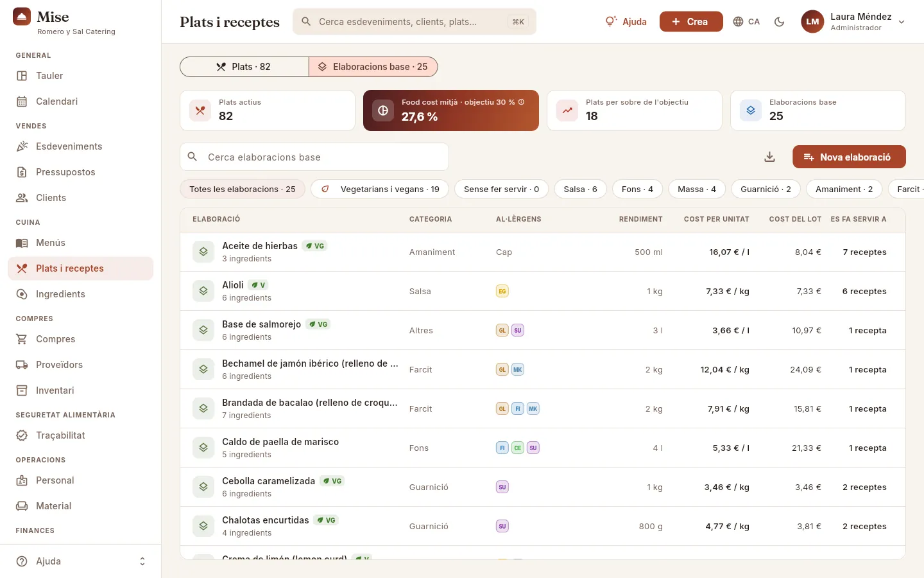Download the elaborations list
The image size is (924, 578).
point(770,157)
